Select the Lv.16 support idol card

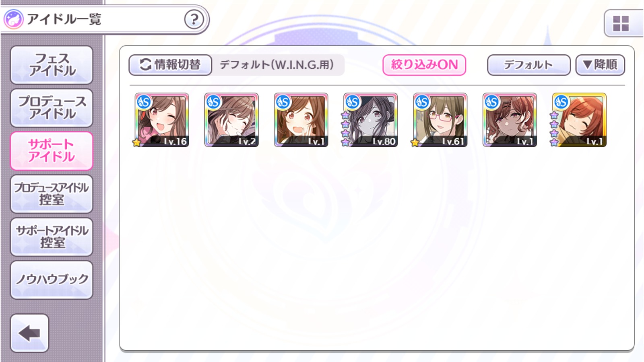pyautogui.click(x=162, y=120)
